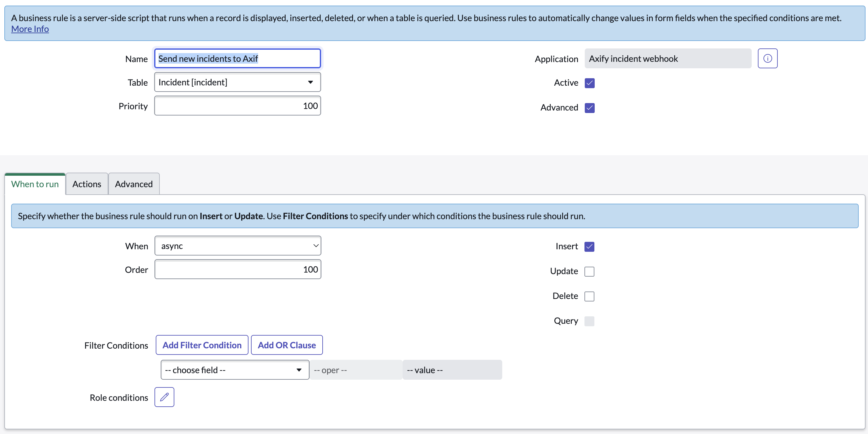The image size is (868, 434).
Task: Open the choose field dropdown
Action: 235,370
